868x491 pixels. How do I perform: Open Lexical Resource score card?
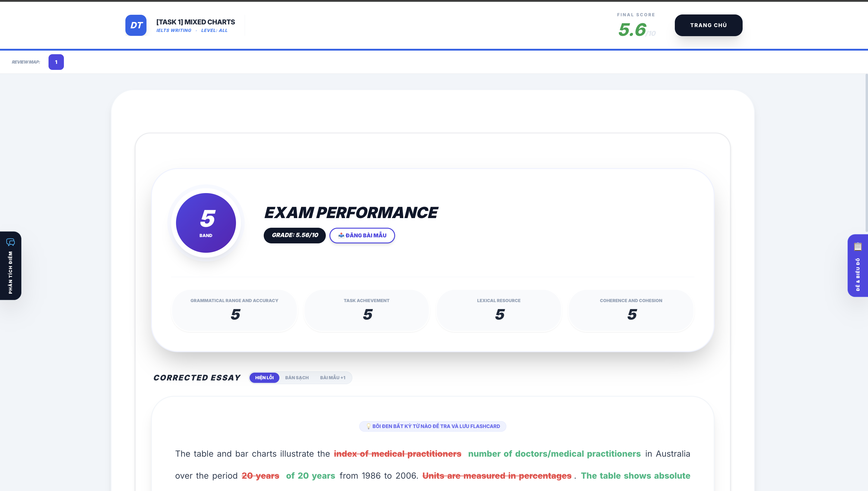(498, 311)
